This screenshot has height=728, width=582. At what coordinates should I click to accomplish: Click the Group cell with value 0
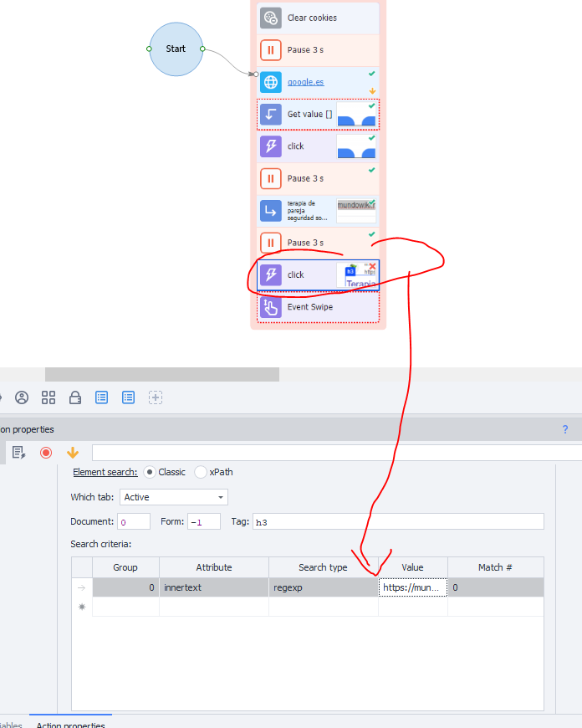[125, 587]
